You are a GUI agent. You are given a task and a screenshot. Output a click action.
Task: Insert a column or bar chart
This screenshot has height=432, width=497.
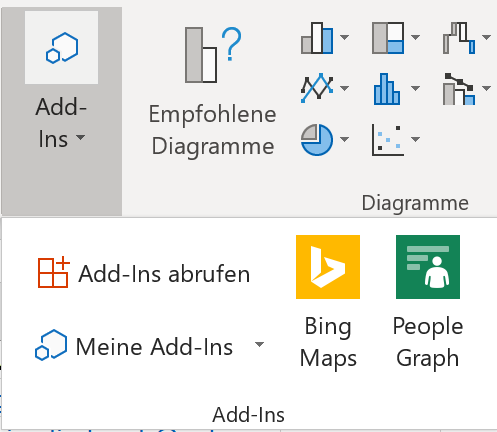point(317,38)
